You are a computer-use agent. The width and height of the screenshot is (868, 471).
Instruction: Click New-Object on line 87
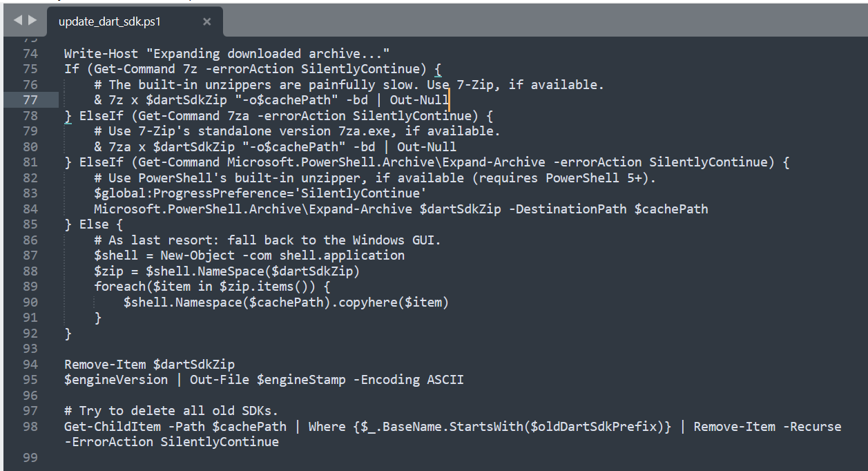[x=197, y=255]
